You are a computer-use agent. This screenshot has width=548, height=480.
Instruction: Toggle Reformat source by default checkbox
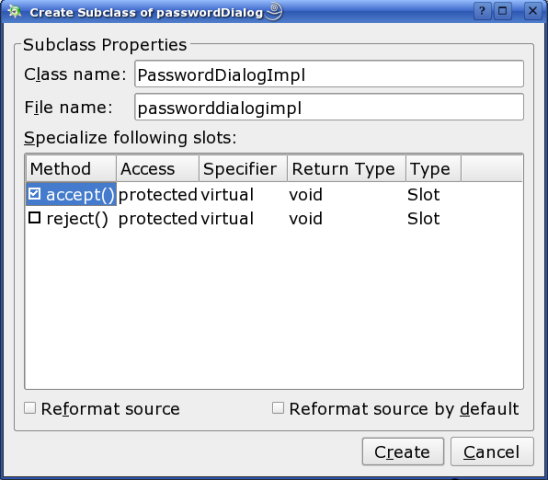278,408
